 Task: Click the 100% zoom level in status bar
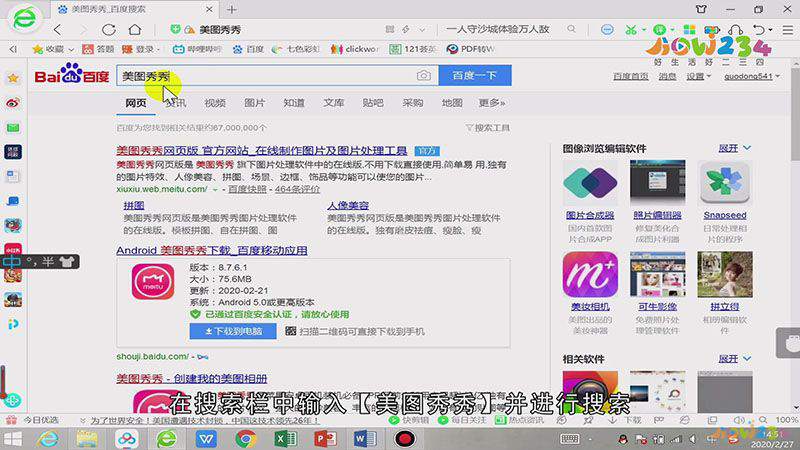(787, 420)
